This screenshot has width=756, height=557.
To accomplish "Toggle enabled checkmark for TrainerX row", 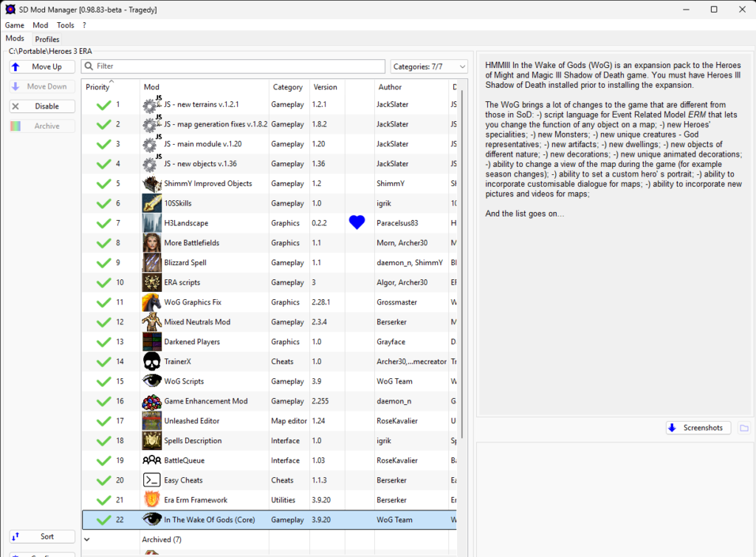I will 103,362.
